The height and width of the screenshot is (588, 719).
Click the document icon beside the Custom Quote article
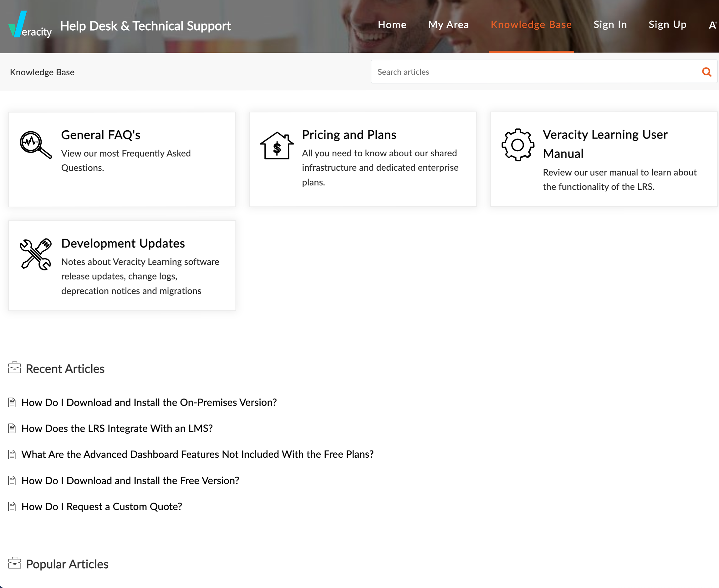point(12,506)
